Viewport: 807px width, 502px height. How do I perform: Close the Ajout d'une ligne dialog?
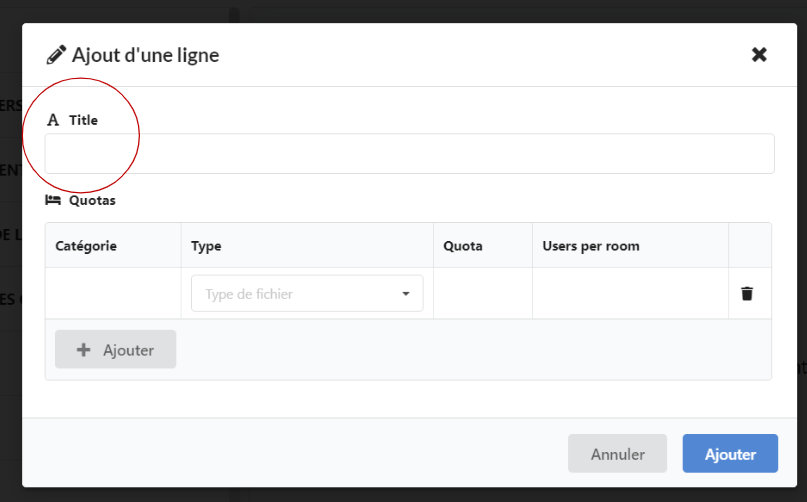[x=759, y=55]
